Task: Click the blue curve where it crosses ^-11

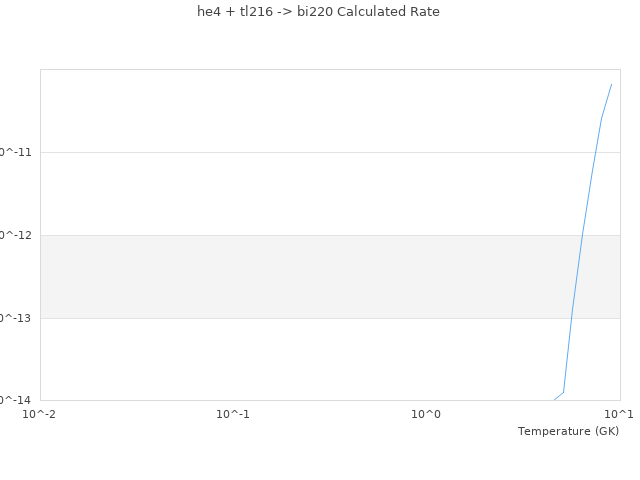Action: pyautogui.click(x=595, y=152)
